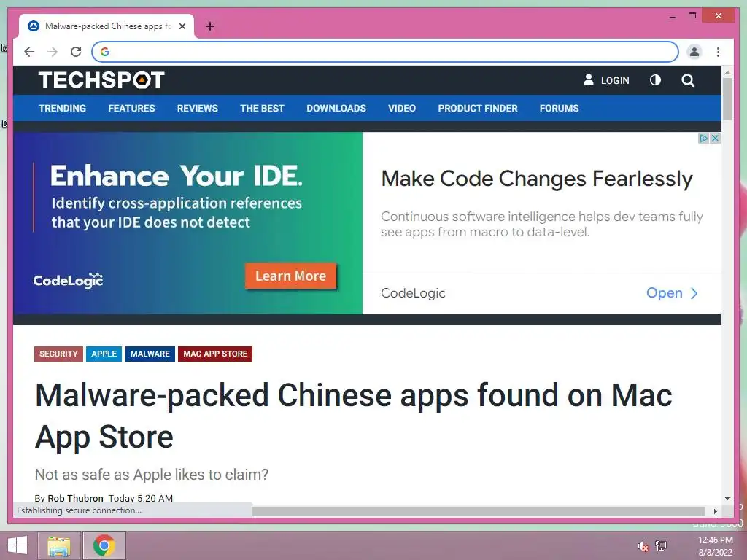Click the Chrome taskbar icon
Viewport: 747px width, 560px height.
click(x=104, y=545)
